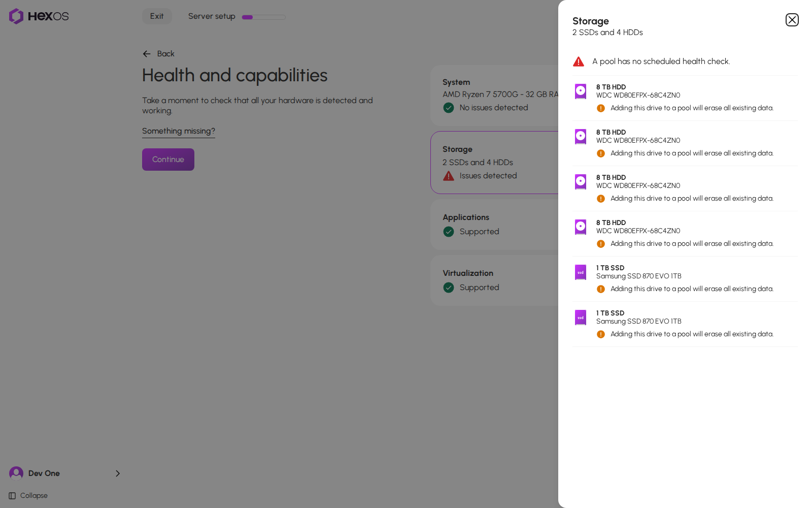The image size is (812, 508).
Task: Click the 'Server setup' label
Action: 212,16
